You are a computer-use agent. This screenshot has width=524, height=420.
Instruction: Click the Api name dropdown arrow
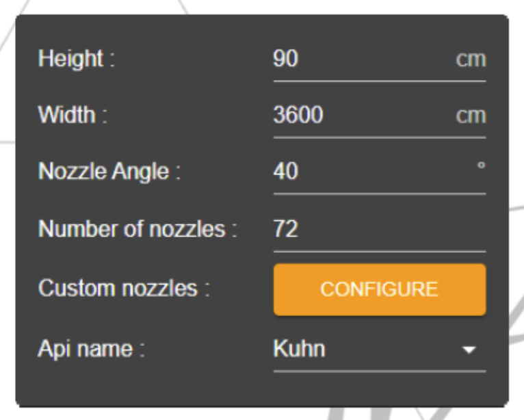(469, 350)
